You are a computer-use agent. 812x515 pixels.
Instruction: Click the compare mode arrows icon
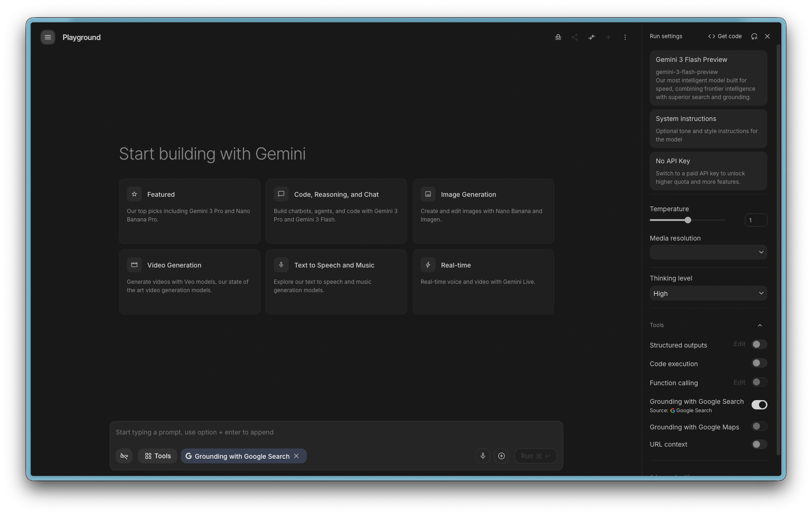point(591,37)
